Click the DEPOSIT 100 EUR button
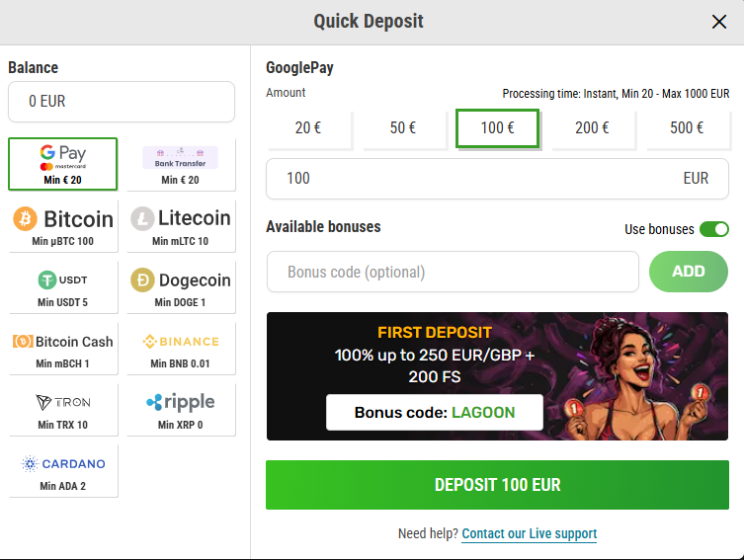 click(x=497, y=485)
